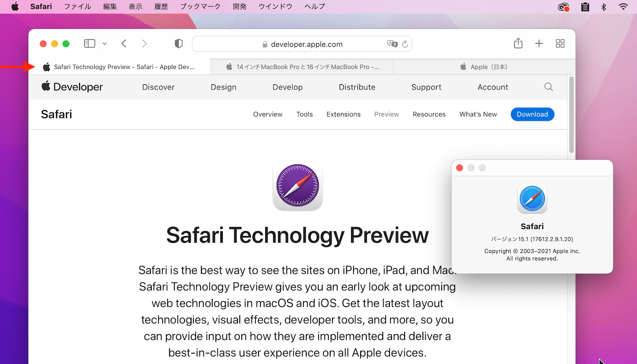The image size is (637, 364).
Task: Open the sidebar tab group dropdown chevron
Action: click(x=104, y=44)
